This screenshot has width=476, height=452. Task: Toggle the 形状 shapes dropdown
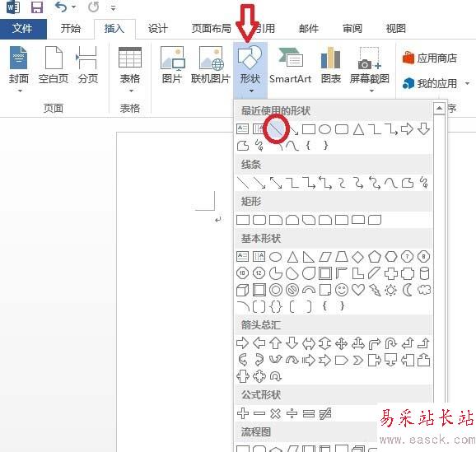[x=250, y=70]
